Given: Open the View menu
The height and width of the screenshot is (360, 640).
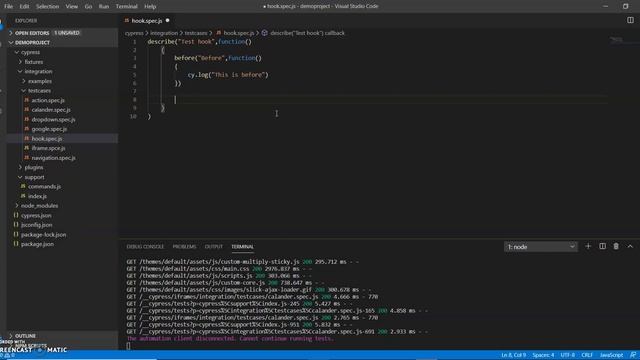Looking at the screenshot, I should coord(71,6).
